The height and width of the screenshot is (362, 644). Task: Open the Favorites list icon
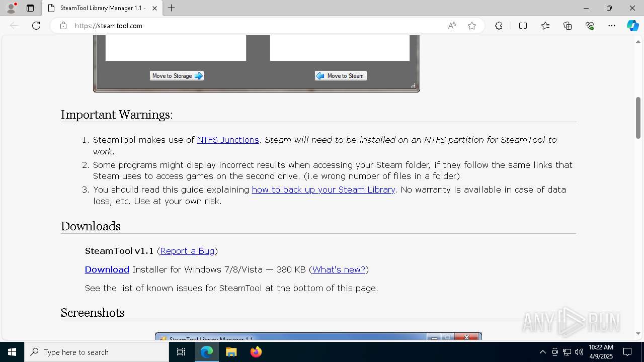coord(545,26)
